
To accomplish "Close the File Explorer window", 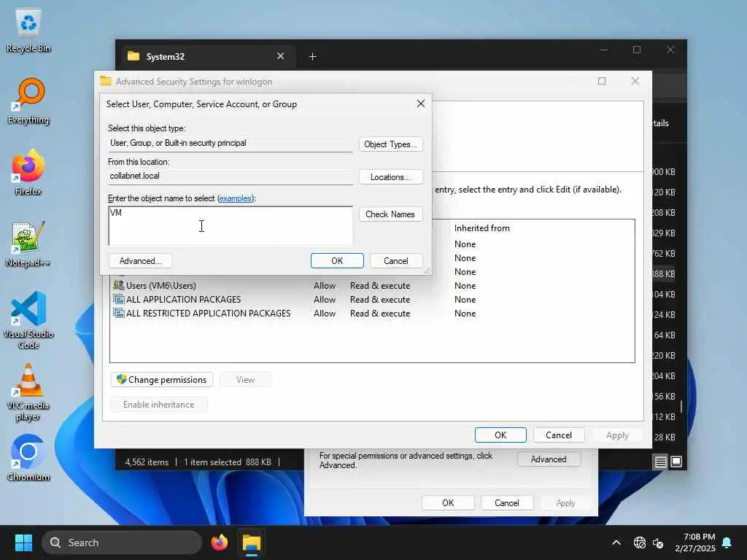I will click(670, 50).
